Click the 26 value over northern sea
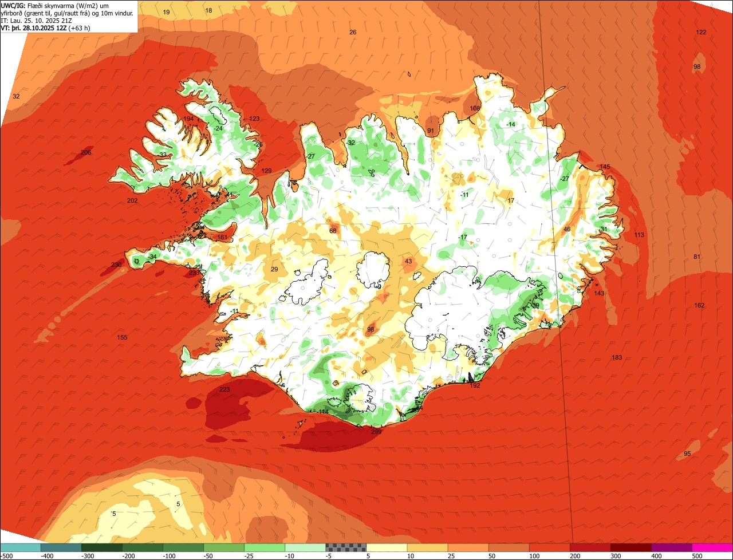Viewport: 733px width, 560px height. coord(353,32)
